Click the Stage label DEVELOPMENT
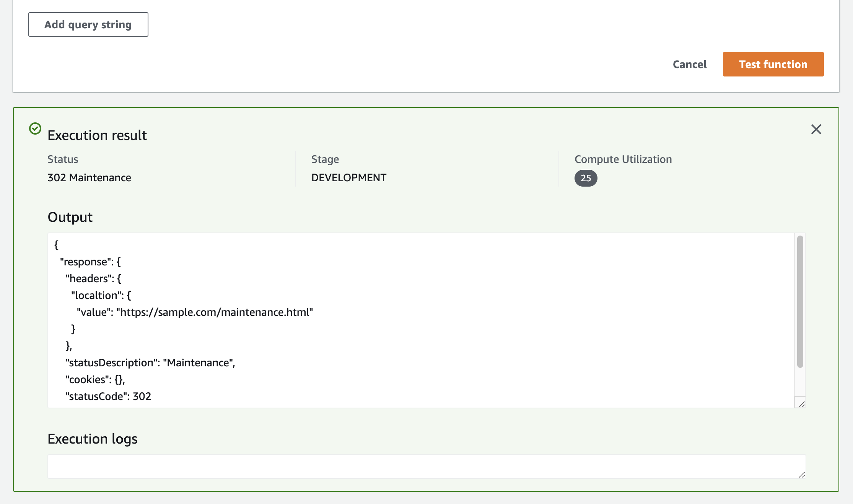853x504 pixels. point(348,177)
